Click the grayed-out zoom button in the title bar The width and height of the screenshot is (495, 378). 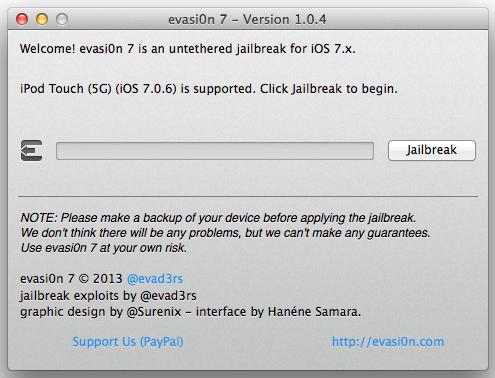(x=62, y=19)
